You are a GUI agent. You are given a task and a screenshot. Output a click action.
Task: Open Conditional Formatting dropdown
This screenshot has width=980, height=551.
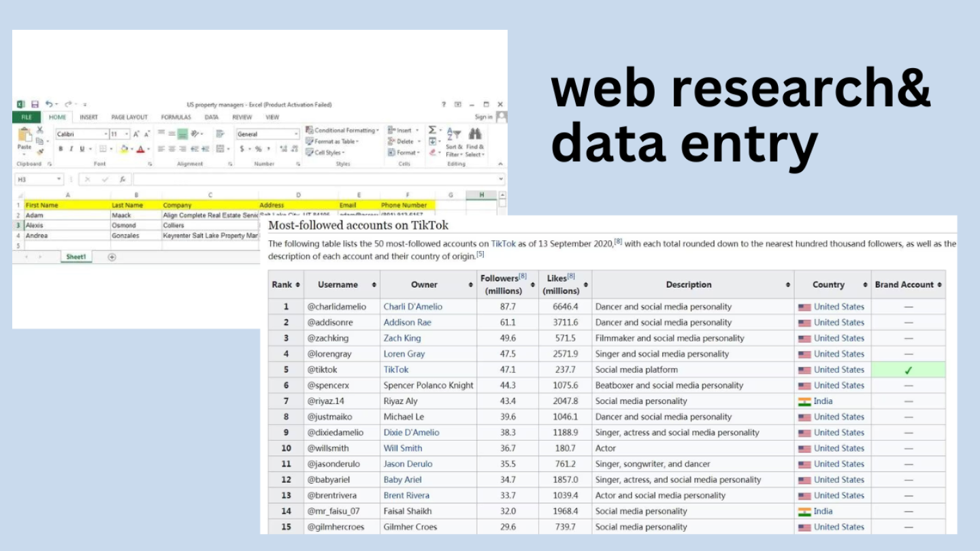[342, 131]
